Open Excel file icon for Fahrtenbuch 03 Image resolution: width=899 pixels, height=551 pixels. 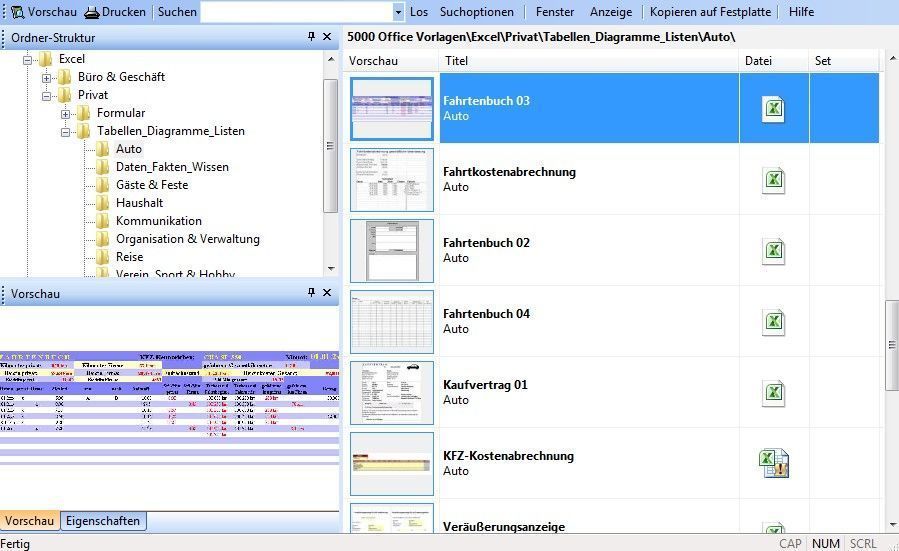(773, 109)
